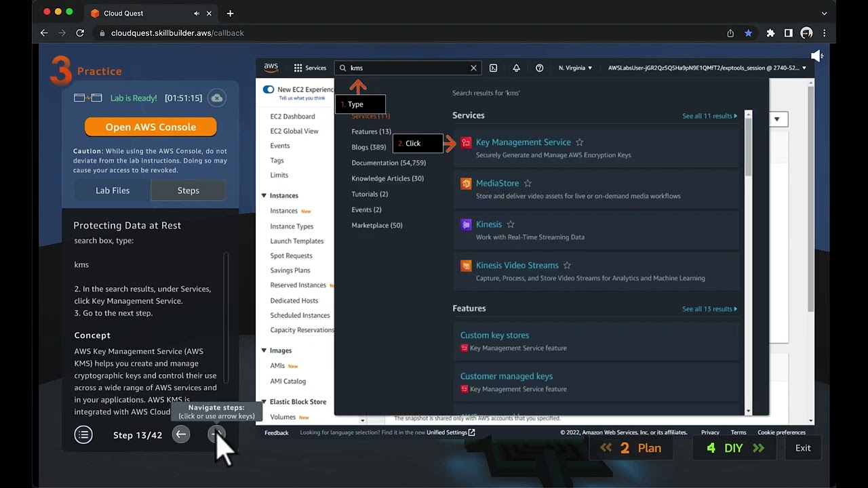The width and height of the screenshot is (868, 488).
Task: Open the N. Virginia region dropdown
Action: tap(576, 68)
